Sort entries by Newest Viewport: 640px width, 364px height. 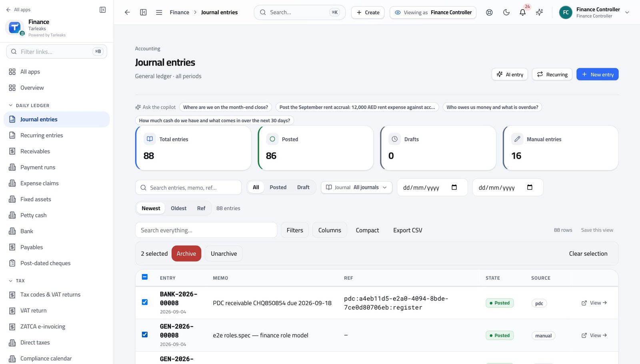(151, 208)
